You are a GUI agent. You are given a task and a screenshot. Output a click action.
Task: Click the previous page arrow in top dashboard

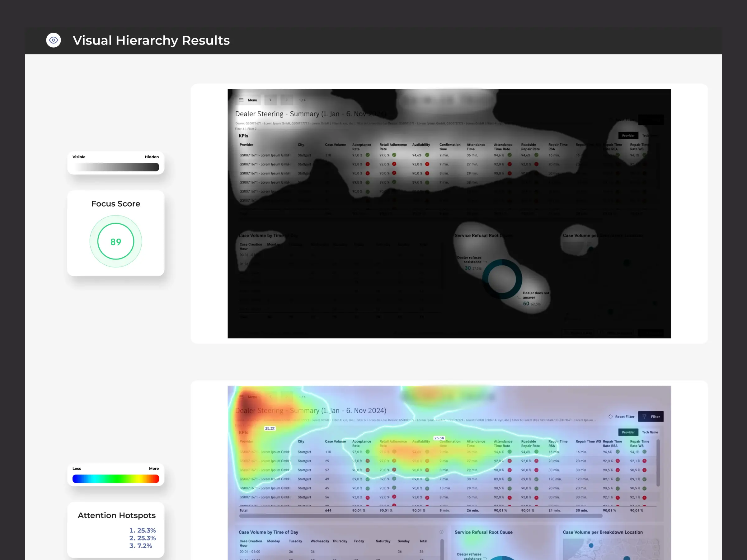point(270,100)
